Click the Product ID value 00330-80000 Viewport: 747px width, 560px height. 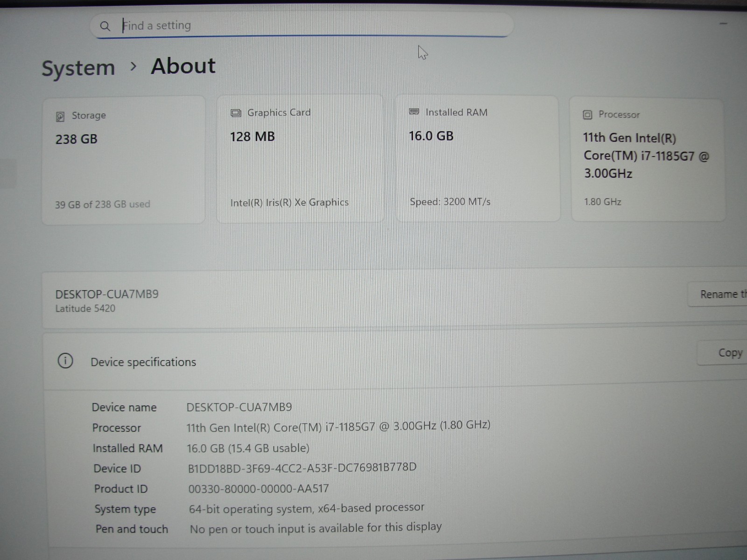pyautogui.click(x=259, y=489)
